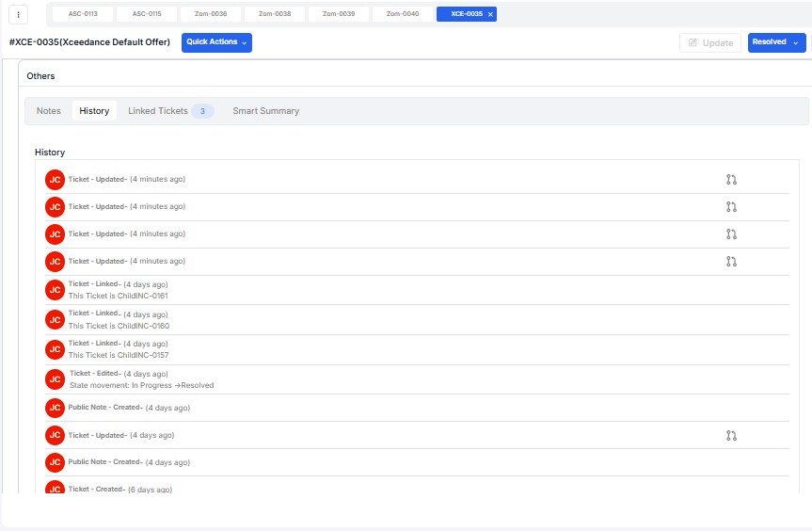Open the Zom-0040 ticket tab
Screen dimensions: 812x531
click(403, 14)
